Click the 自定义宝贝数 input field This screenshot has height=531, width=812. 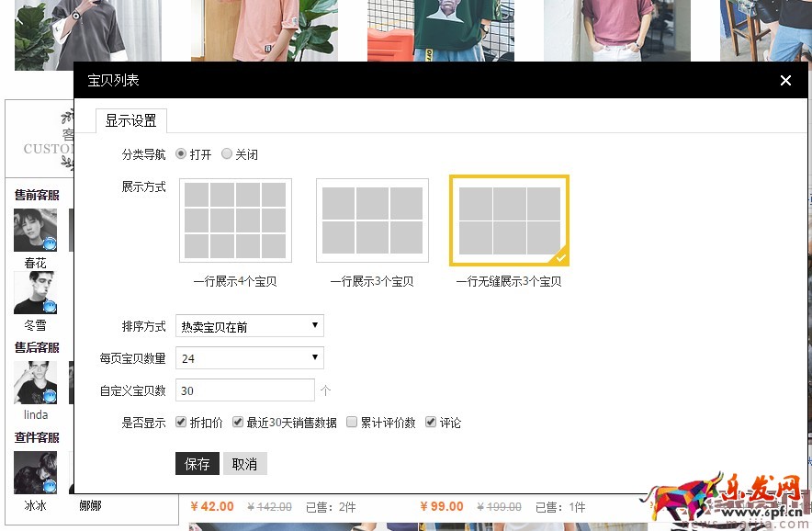click(x=244, y=390)
